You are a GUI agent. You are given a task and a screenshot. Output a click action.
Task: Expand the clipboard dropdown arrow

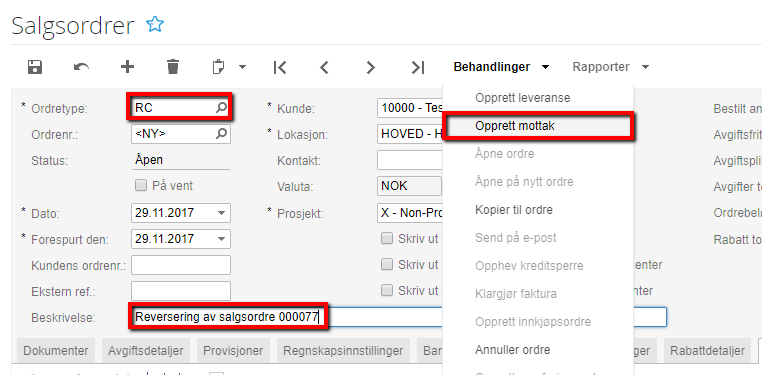tap(242, 67)
